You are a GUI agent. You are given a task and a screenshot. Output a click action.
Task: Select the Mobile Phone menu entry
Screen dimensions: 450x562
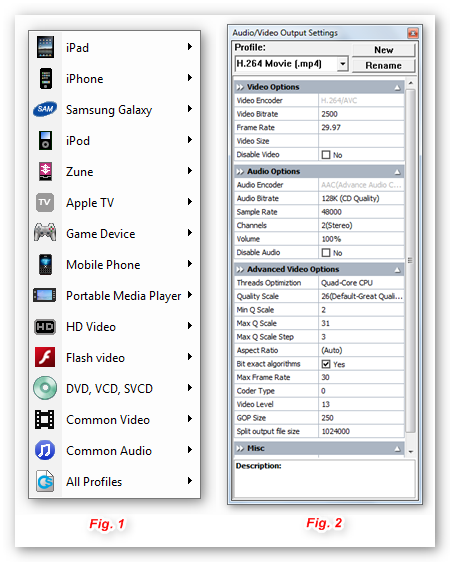[114, 264]
